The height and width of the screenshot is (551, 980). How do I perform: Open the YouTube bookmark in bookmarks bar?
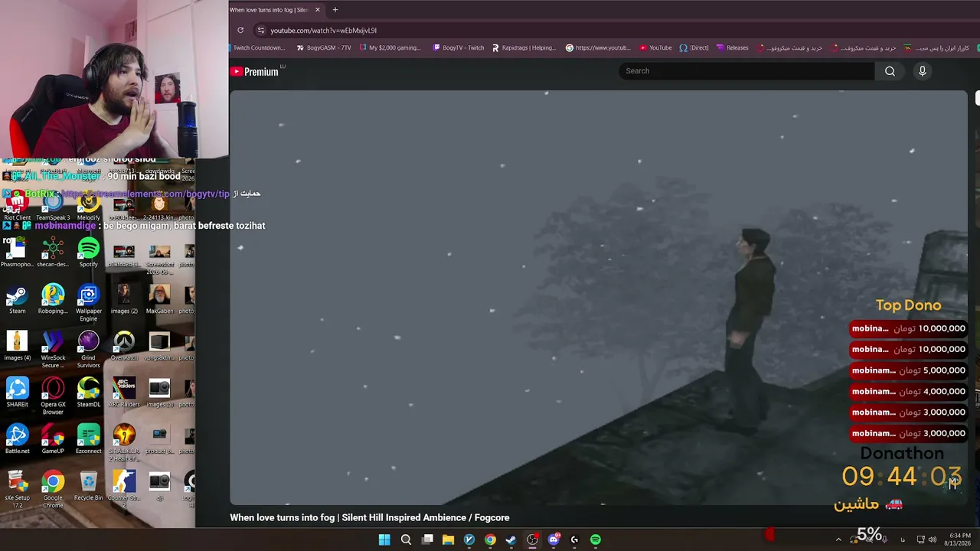point(655,47)
